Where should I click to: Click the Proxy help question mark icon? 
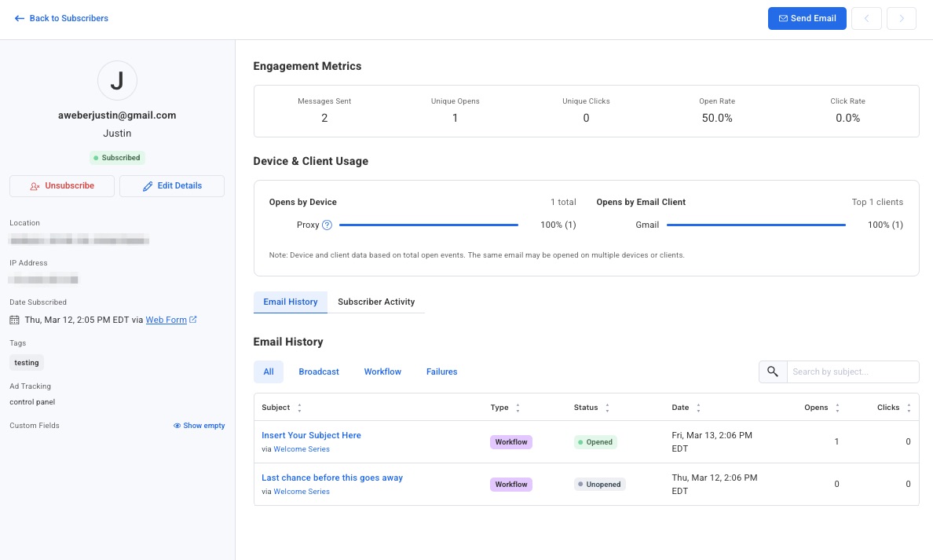pos(327,225)
